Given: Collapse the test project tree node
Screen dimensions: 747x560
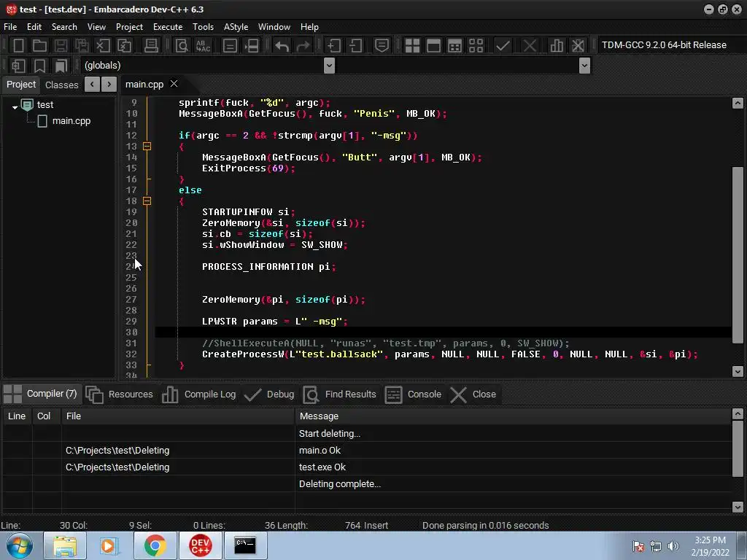Looking at the screenshot, I should click(15, 106).
